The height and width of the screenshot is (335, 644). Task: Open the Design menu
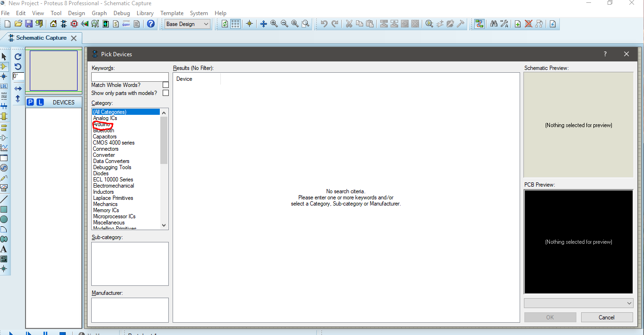pyautogui.click(x=77, y=13)
